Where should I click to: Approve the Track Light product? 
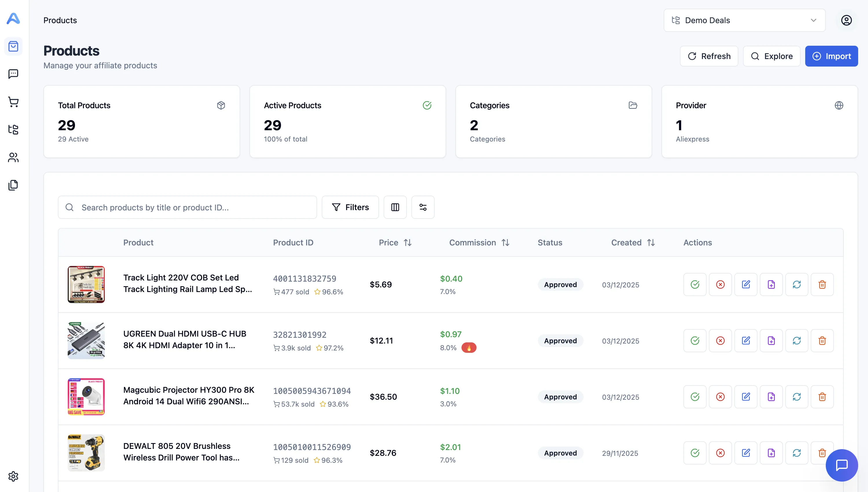(x=695, y=284)
